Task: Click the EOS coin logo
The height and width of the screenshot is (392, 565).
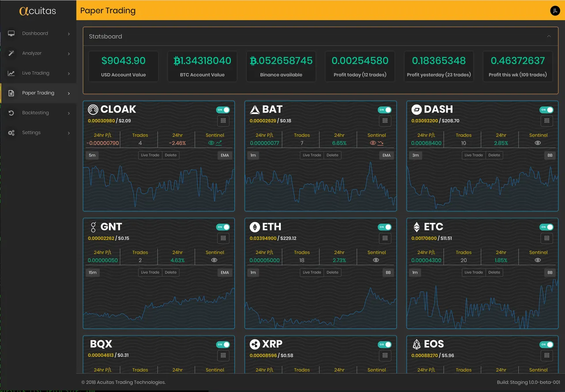Action: (x=417, y=344)
